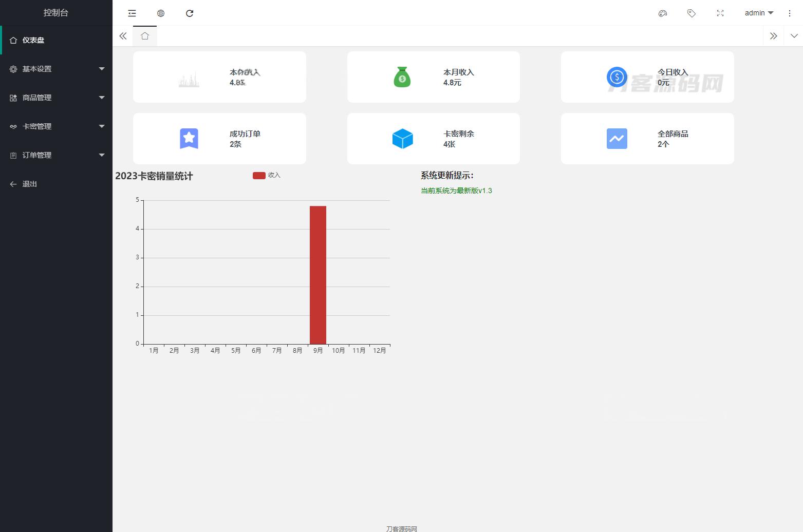Click the blue dollar coin icon
The height and width of the screenshot is (532, 803).
click(617, 77)
